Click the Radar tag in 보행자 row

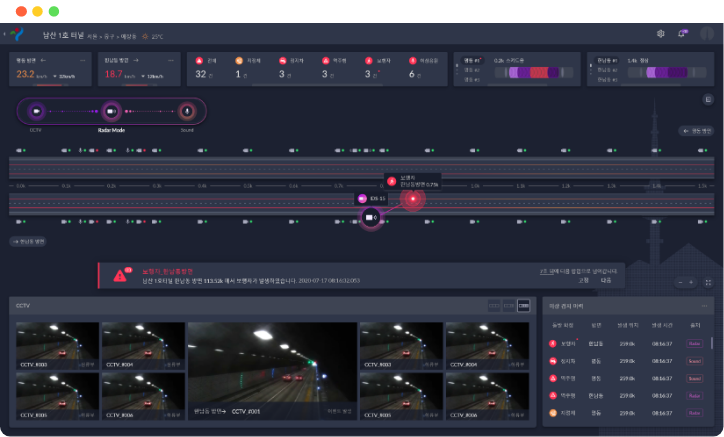[694, 344]
